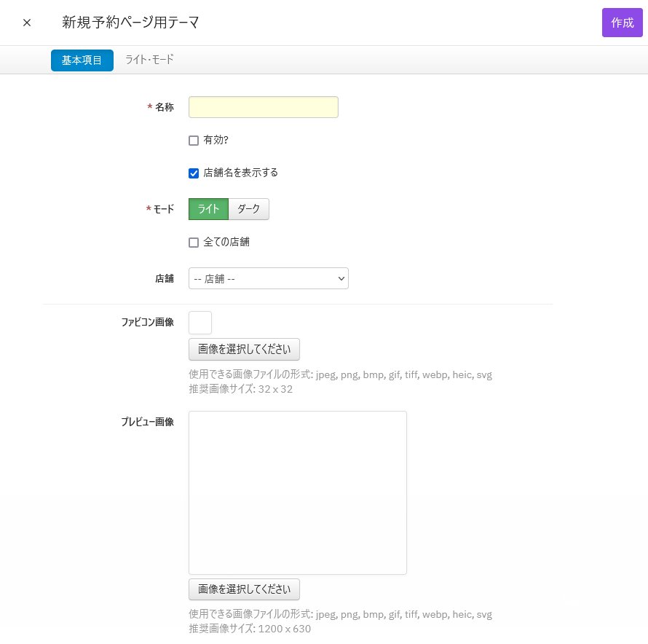Select ライト mode option
Image resolution: width=648 pixels, height=644 pixels.
(x=208, y=209)
